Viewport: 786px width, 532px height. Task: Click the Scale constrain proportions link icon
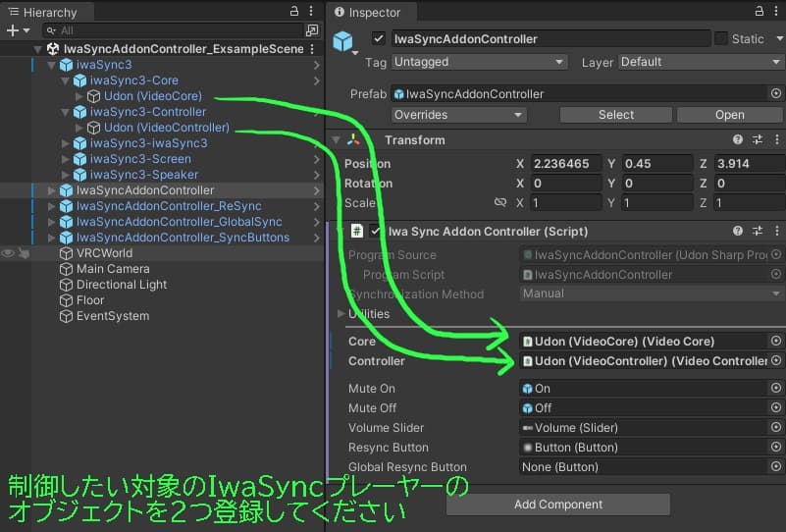coord(500,203)
